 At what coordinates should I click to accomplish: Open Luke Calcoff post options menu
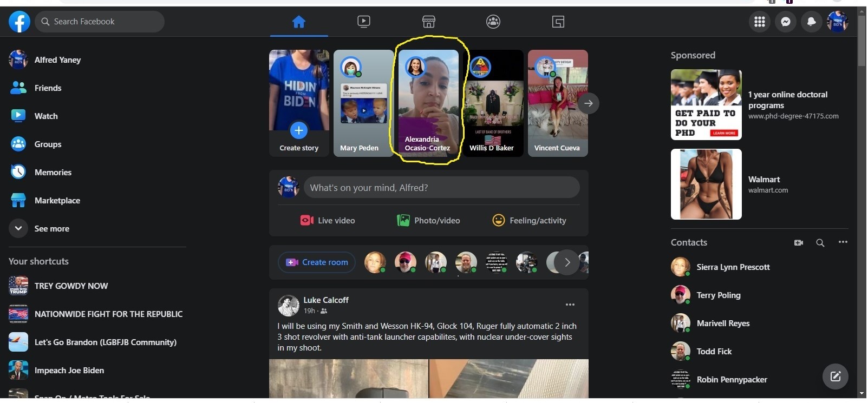pos(570,305)
